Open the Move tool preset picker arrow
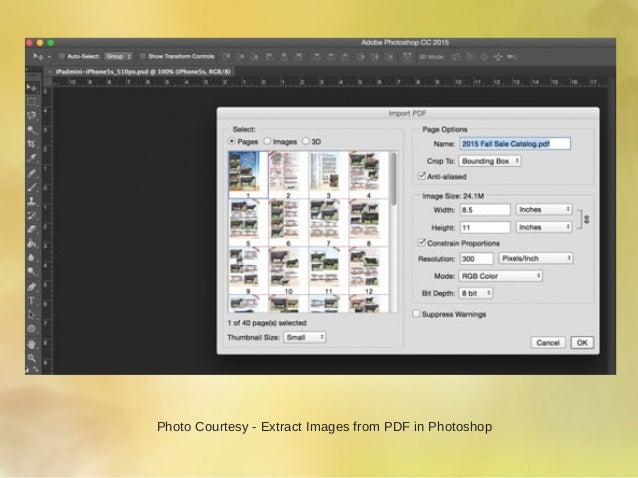638x478 pixels. (x=49, y=57)
